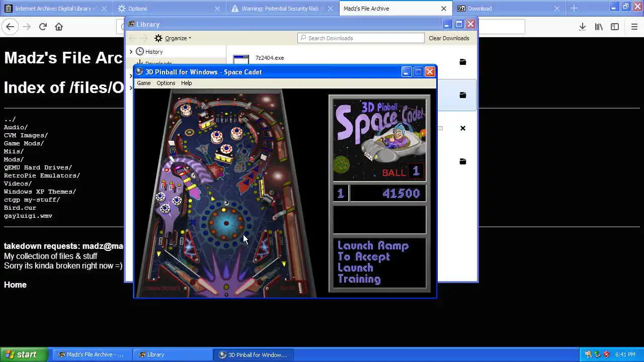Image resolution: width=644 pixels, height=362 pixels.
Task: Open the Help menu in Pinball
Action: coord(186,83)
